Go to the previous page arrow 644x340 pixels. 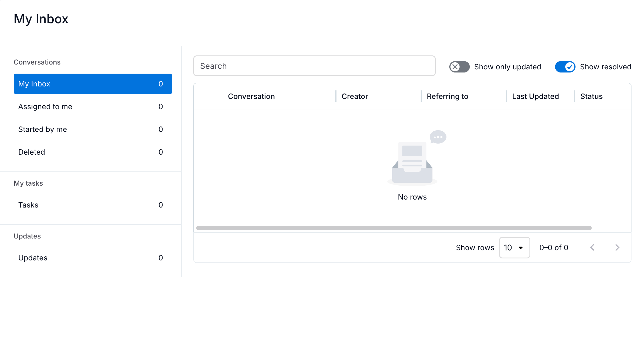592,248
